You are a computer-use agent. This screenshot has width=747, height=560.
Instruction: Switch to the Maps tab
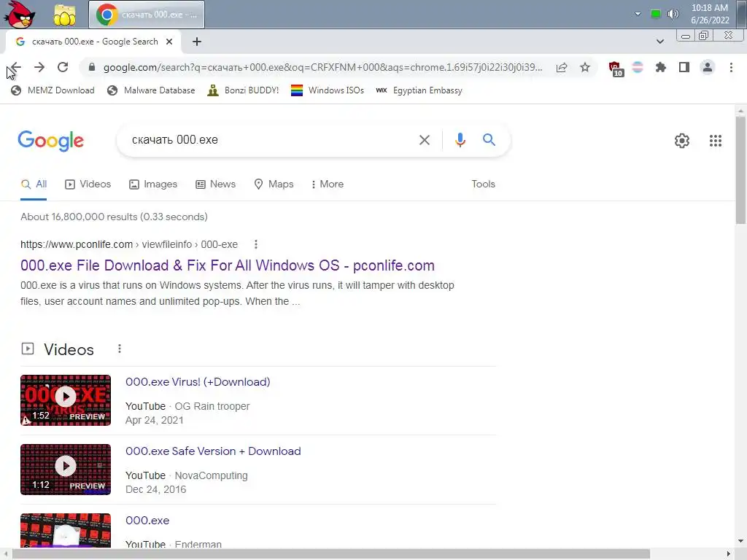pos(274,184)
